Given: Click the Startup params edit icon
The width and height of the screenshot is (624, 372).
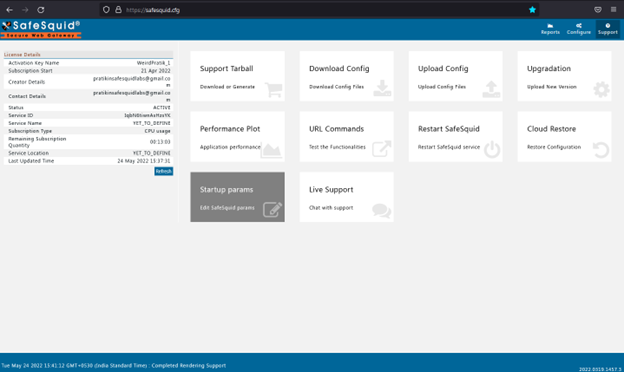Looking at the screenshot, I should 273,209.
